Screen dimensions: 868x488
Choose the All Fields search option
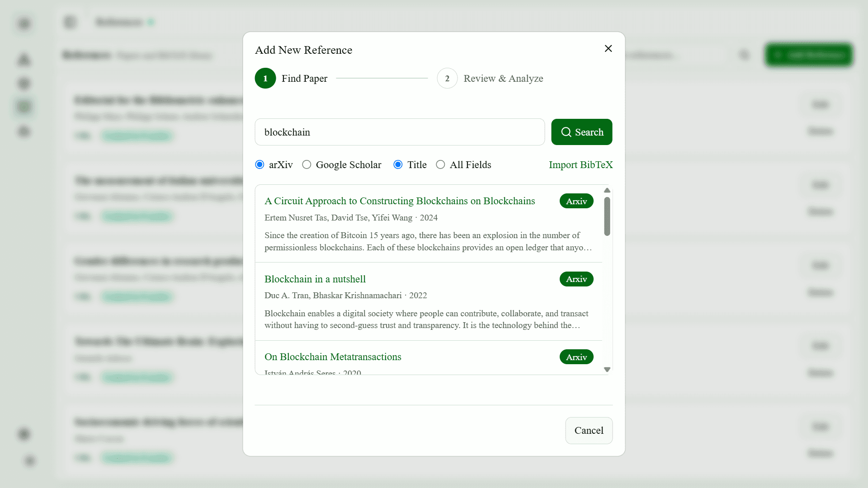click(x=440, y=164)
